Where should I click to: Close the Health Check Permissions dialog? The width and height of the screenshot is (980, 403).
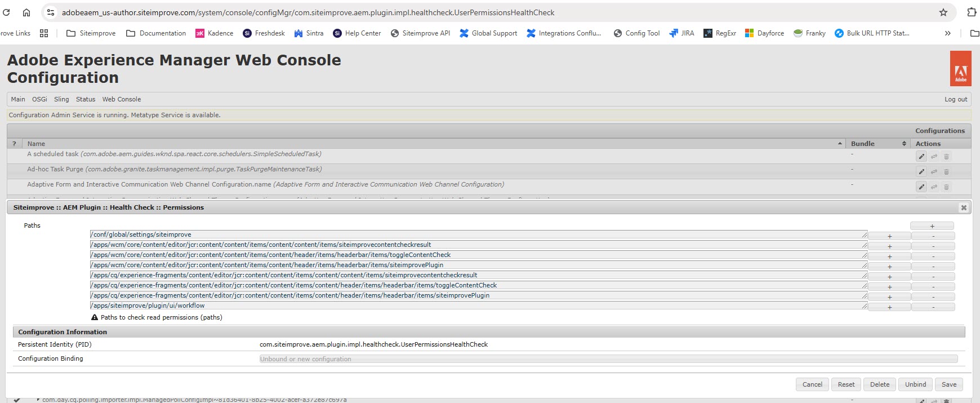pos(964,207)
